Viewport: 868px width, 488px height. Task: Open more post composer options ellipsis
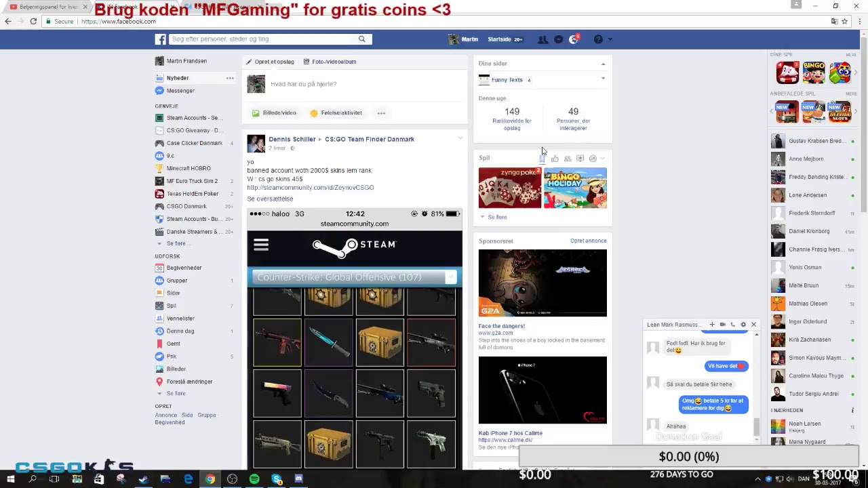click(381, 113)
